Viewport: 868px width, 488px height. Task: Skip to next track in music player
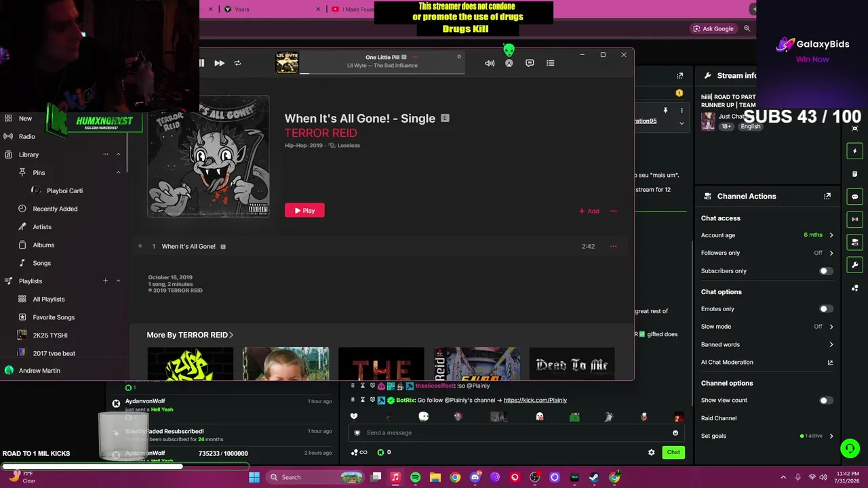click(x=219, y=63)
